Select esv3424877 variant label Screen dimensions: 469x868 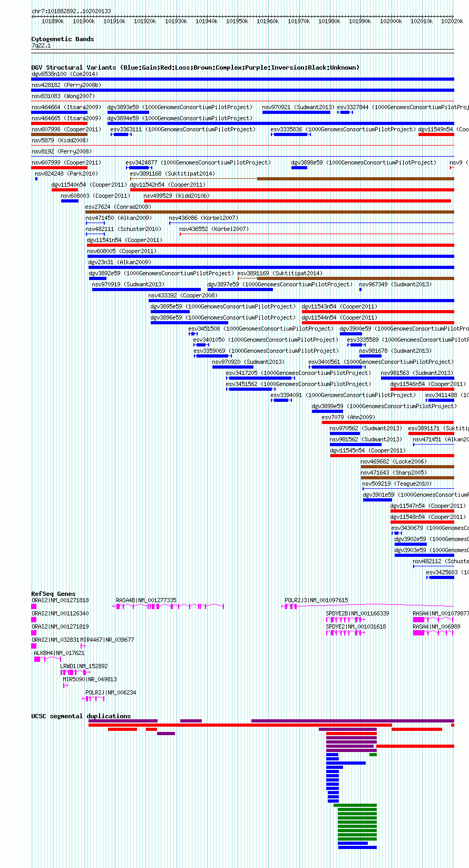click(x=198, y=162)
